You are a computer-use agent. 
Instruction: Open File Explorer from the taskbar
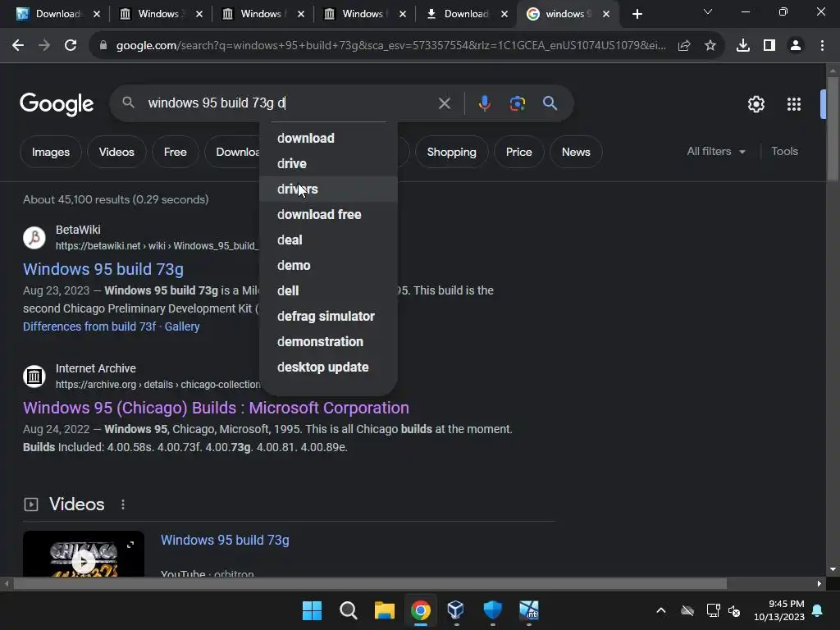[384, 610]
